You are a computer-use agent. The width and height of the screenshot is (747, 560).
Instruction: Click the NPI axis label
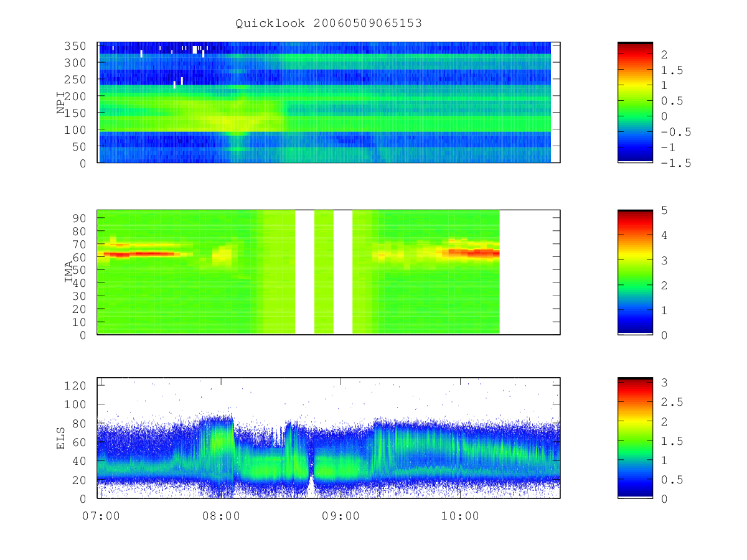pyautogui.click(x=61, y=103)
